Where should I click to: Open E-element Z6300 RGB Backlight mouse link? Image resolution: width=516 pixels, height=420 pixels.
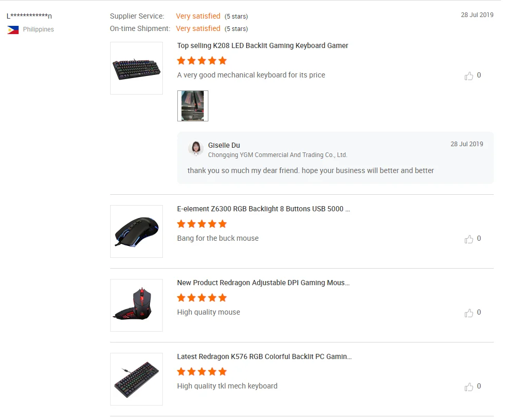point(264,209)
